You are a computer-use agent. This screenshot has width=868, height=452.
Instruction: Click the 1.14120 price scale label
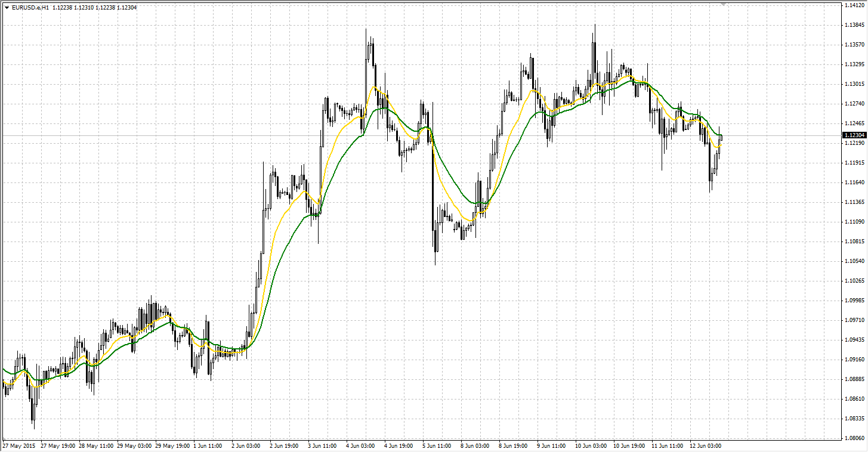coord(854,5)
